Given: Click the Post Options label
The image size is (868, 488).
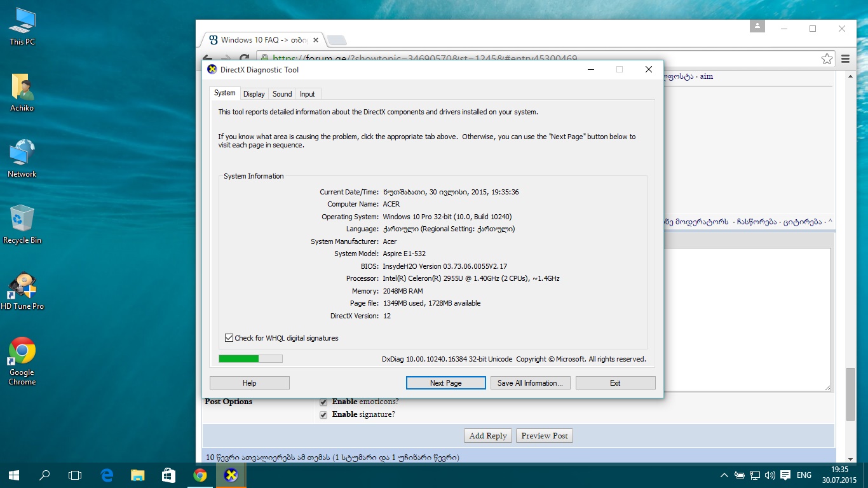Looking at the screenshot, I should click(x=229, y=402).
